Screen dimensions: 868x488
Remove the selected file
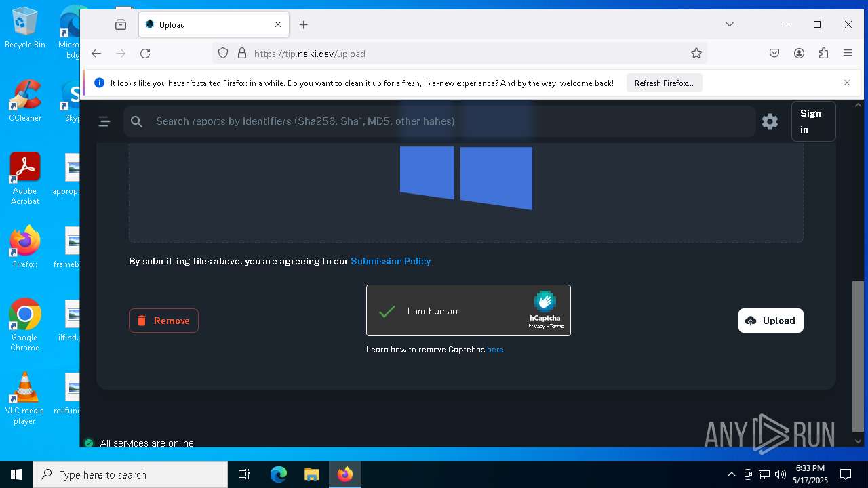(x=163, y=321)
